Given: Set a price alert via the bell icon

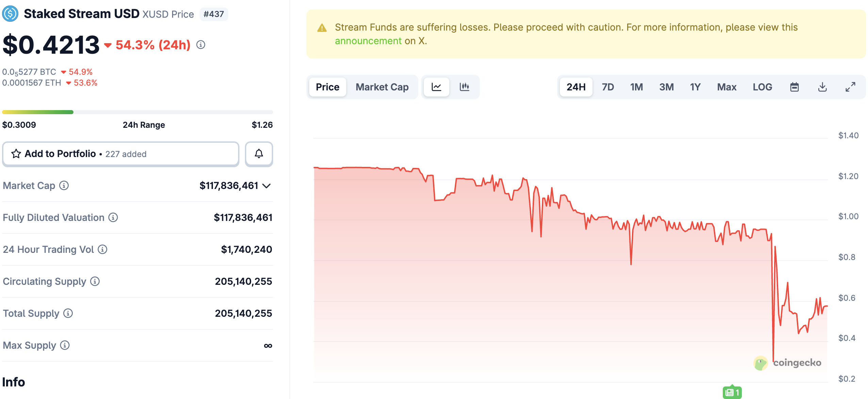Looking at the screenshot, I should click(258, 154).
